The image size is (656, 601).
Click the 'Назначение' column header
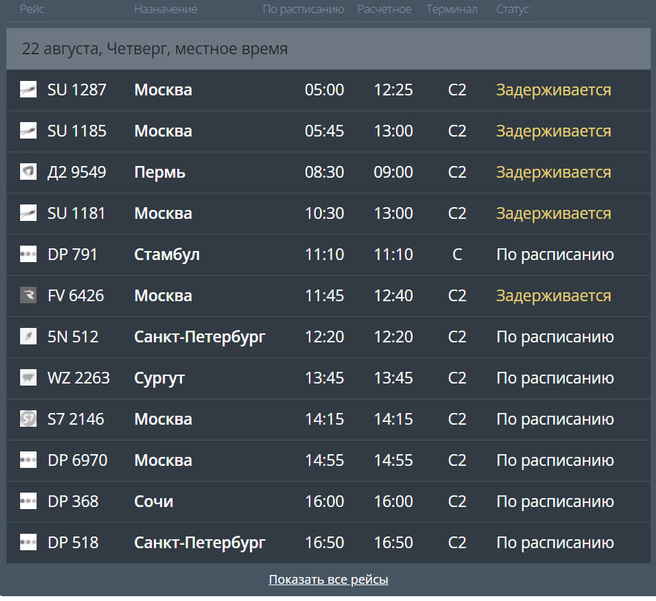click(x=165, y=9)
